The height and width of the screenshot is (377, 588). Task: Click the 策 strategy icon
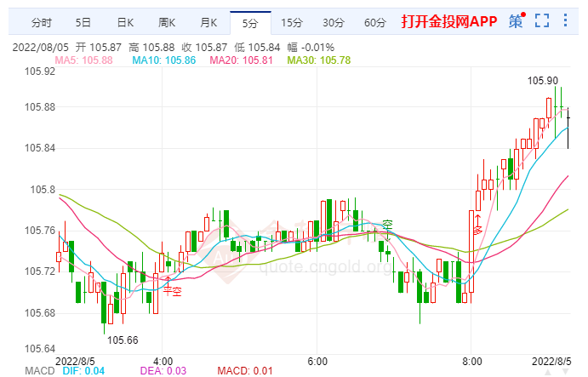click(517, 21)
